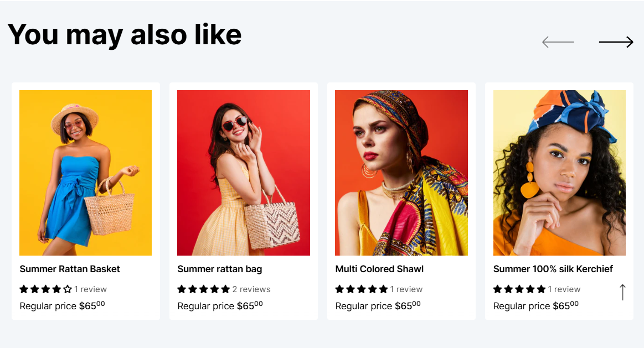Click the star rating on Multi Colored Shawl
The width and height of the screenshot is (644, 348).
(x=362, y=289)
